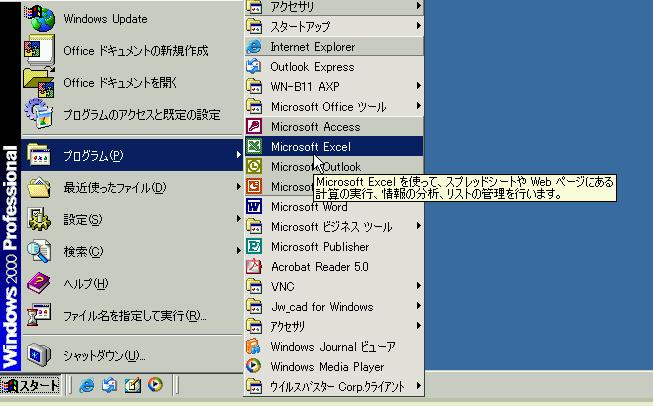Click the Microsoft Outlook clock icon
Image resolution: width=653 pixels, height=406 pixels.
click(254, 166)
